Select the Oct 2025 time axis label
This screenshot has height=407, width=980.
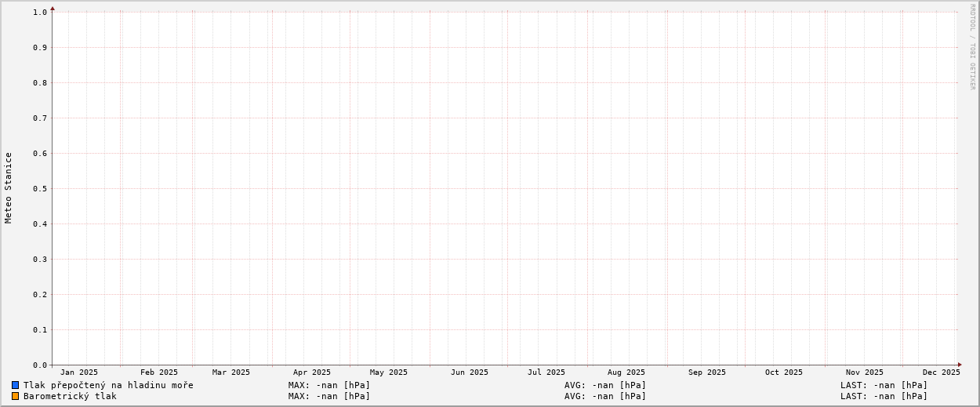click(784, 372)
